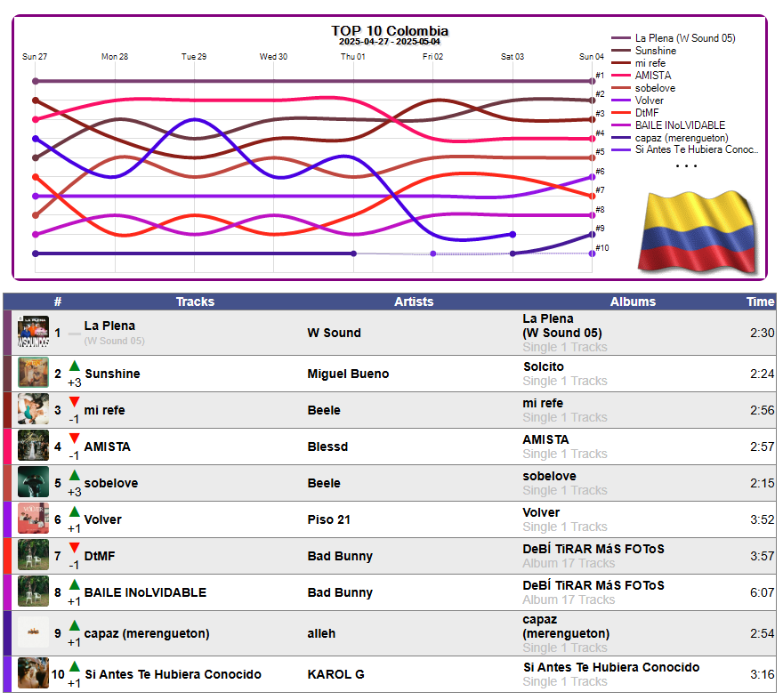Image resolution: width=783 pixels, height=700 pixels.
Task: Open capaz (merengueton) album cover thumbnail
Action: pos(33,632)
